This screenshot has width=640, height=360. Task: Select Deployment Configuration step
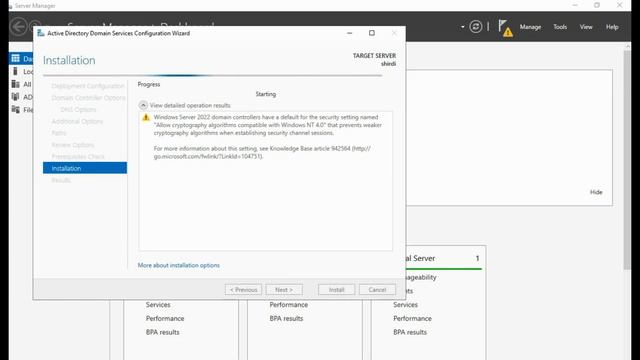pyautogui.click(x=88, y=86)
